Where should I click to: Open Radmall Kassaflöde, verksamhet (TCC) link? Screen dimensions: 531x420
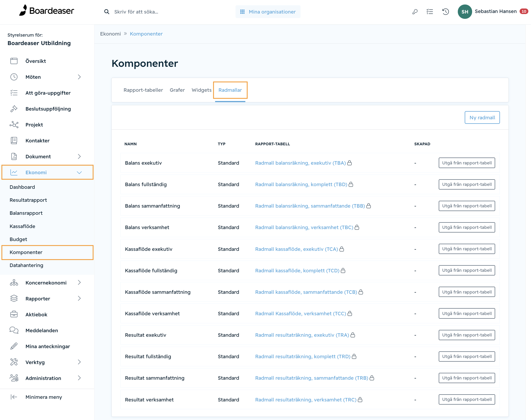[301, 313]
